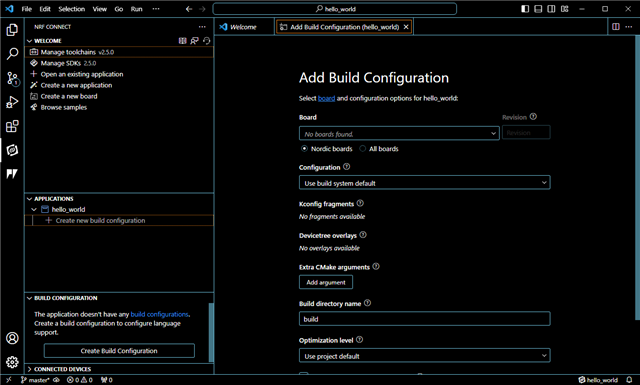Open the Selection menu
This screenshot has height=385, width=640.
[x=71, y=9]
